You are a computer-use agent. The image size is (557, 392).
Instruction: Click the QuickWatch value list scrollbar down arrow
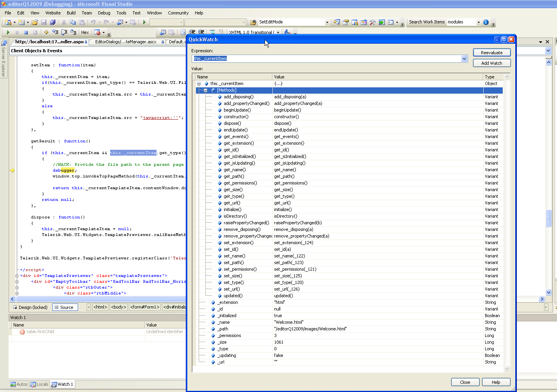507,369
